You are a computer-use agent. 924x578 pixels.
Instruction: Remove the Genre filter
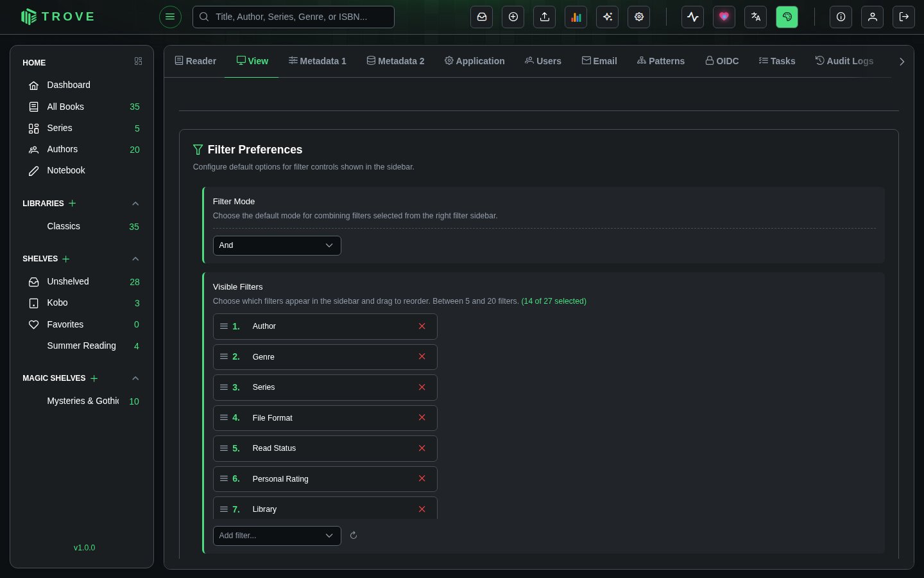(x=422, y=356)
